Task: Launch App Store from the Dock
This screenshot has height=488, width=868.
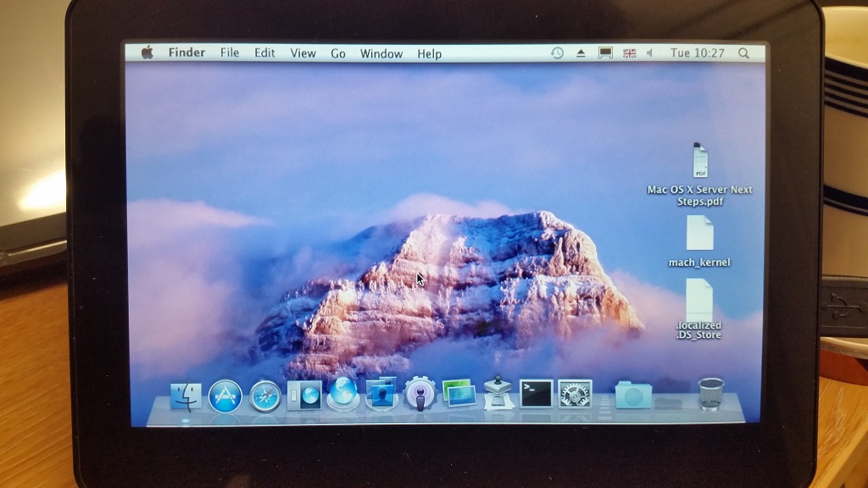Action: click(225, 396)
